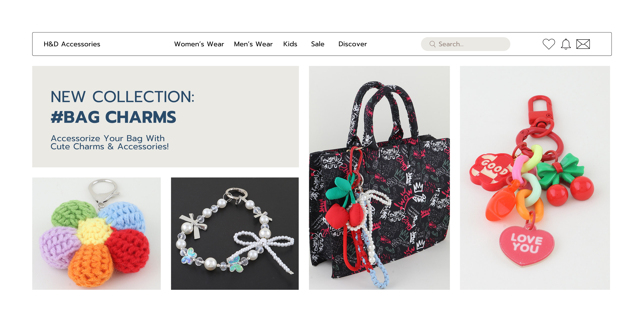644x322 pixels.
Task: Open the graffiti handbag product photo
Action: point(379,178)
